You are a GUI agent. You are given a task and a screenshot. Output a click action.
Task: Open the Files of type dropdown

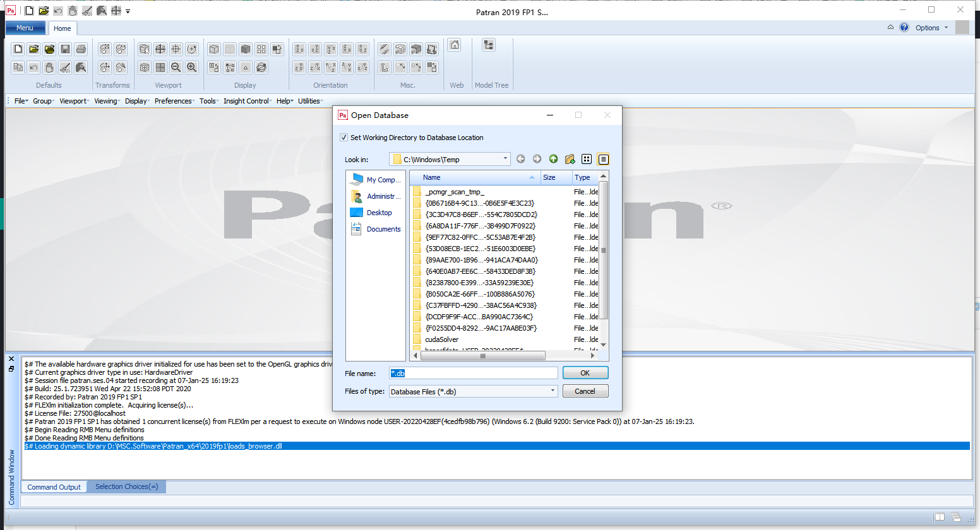[553, 391]
